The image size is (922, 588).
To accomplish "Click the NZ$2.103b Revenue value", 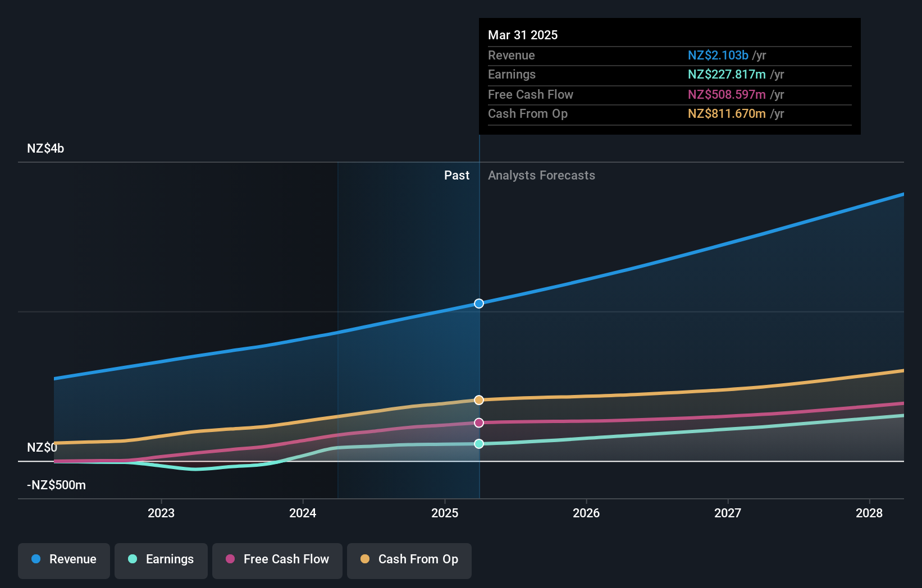I will click(718, 55).
